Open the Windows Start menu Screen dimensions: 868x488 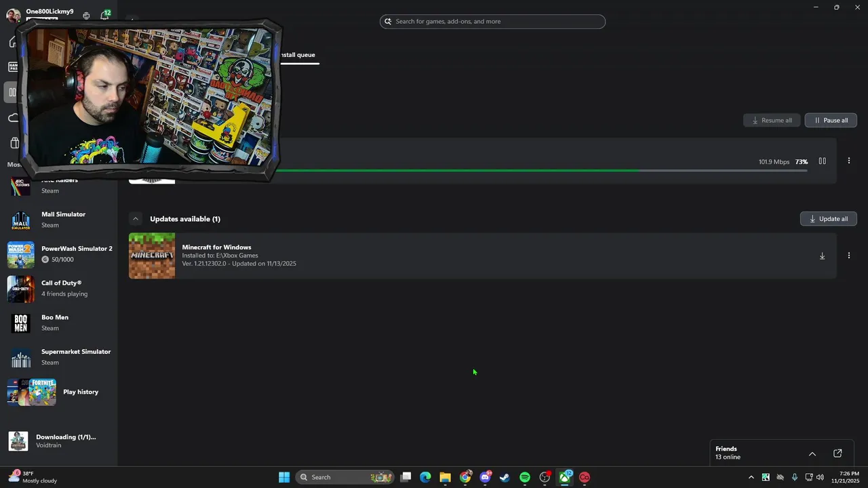pyautogui.click(x=284, y=477)
